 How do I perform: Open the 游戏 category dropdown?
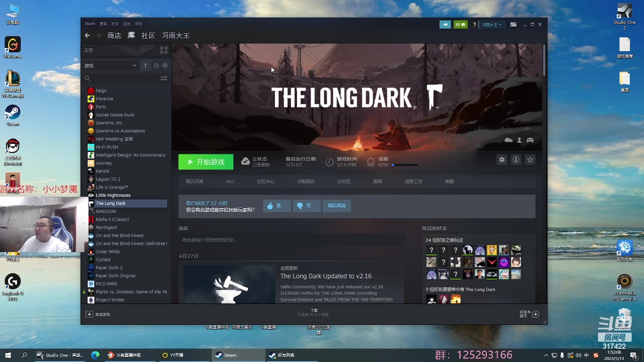[110, 66]
